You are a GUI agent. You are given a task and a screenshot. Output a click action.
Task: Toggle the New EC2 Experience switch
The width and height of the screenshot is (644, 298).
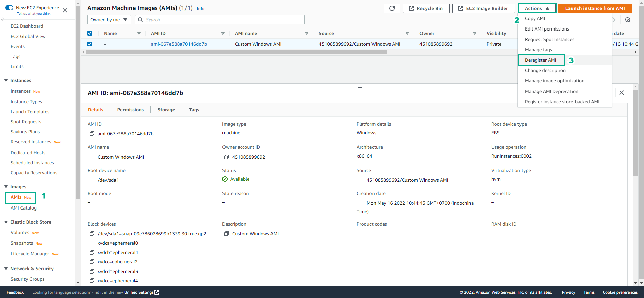9,8
